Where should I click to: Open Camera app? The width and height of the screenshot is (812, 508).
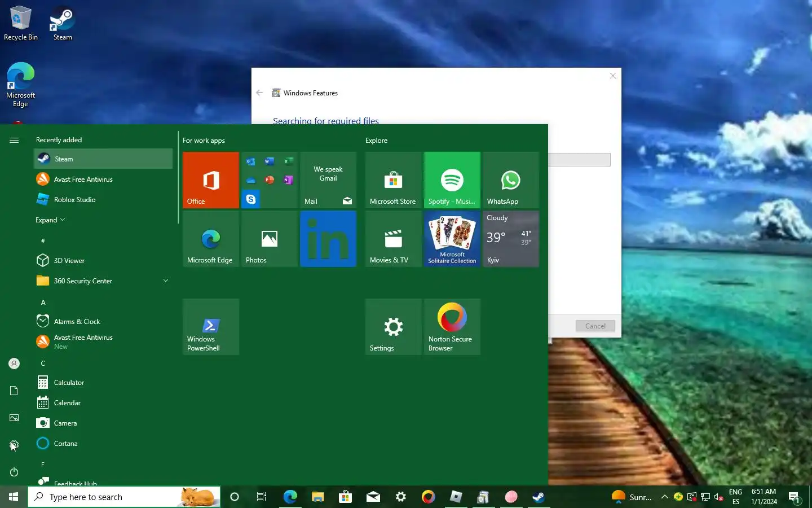[x=103, y=423]
